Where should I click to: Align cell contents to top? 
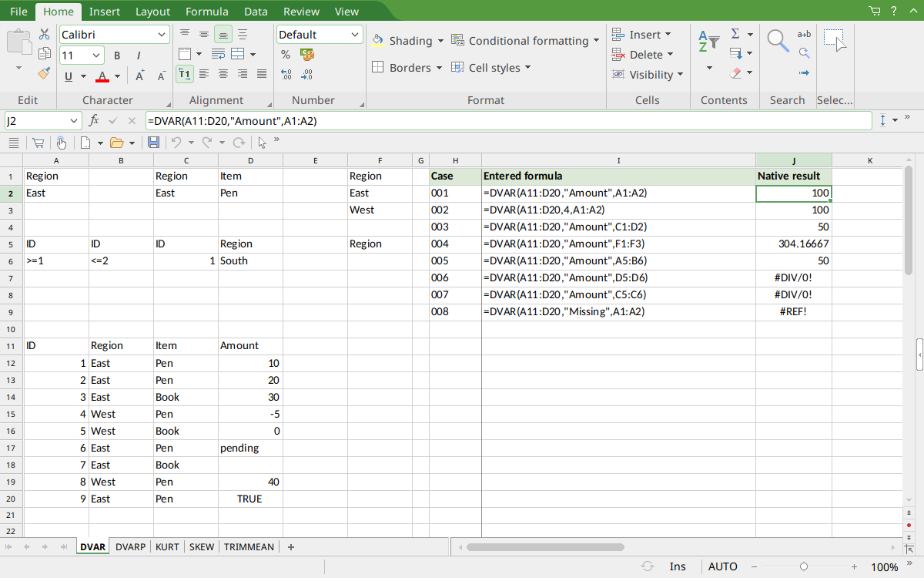[185, 34]
